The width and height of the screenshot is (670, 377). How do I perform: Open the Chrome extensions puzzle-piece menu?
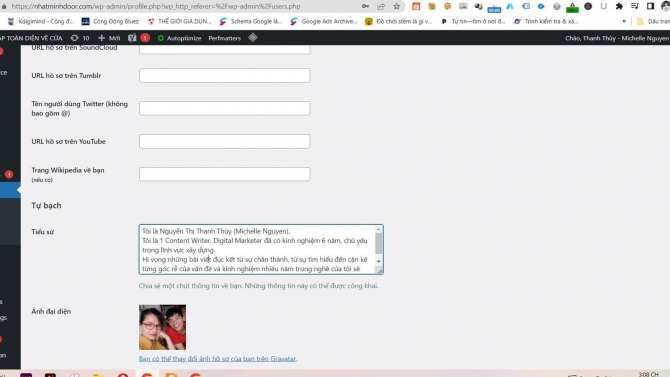[x=619, y=6]
